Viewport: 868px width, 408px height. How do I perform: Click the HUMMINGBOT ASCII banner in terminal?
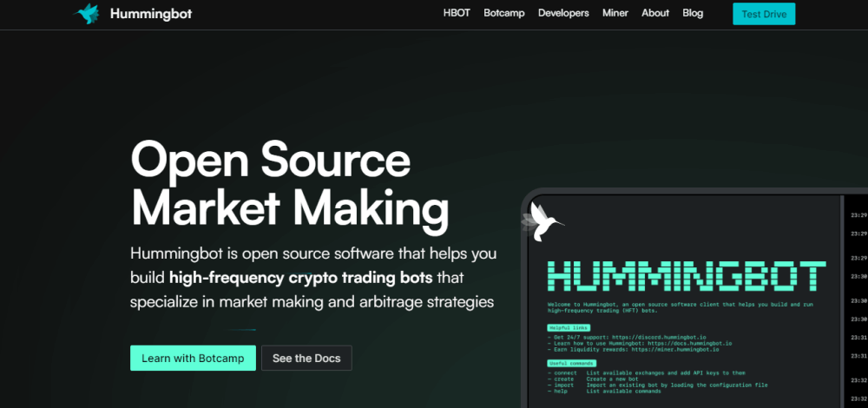coord(687,276)
